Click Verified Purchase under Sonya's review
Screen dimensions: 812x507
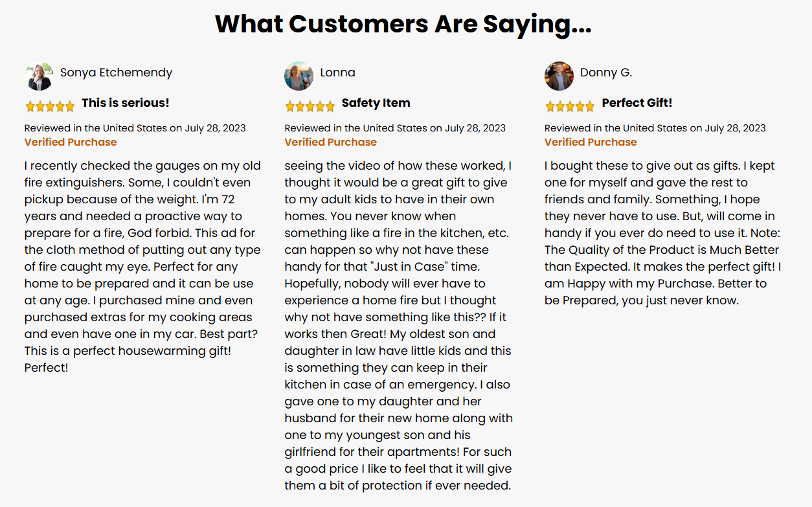coord(71,142)
